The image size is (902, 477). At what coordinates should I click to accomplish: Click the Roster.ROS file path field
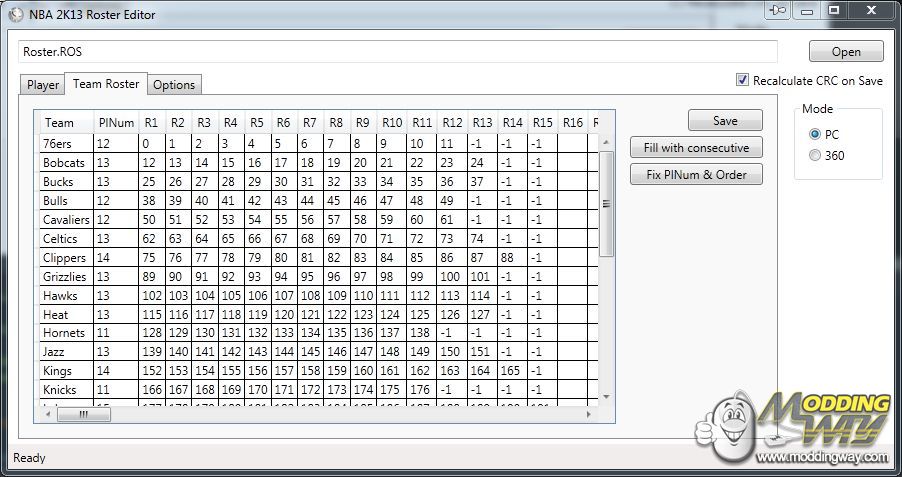click(397, 51)
